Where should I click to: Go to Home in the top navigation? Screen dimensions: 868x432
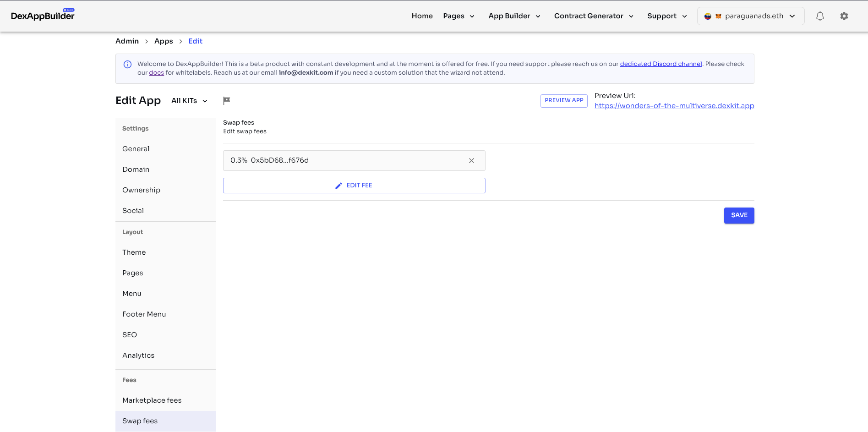click(x=422, y=16)
